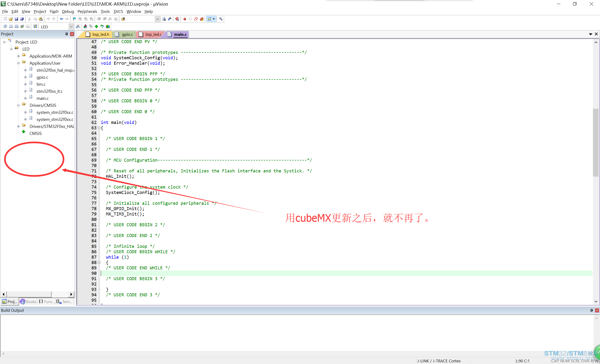Open Options for Target magic wand icon
The width and height of the screenshot is (600, 364).
[x=78, y=26]
